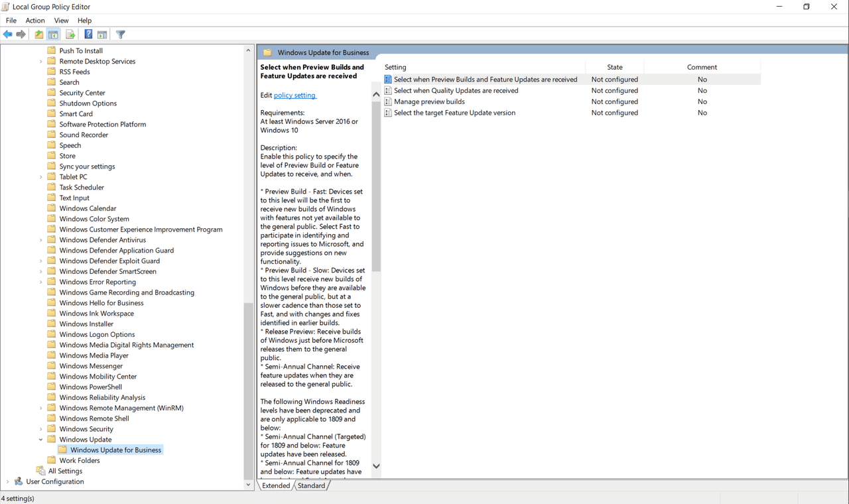This screenshot has height=504, width=849.
Task: Click the Back arrow toolbar icon
Action: (x=8, y=34)
